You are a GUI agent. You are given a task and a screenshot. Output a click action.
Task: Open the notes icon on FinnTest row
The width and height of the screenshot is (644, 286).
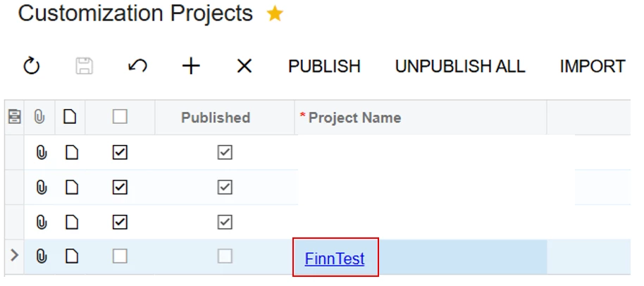[x=70, y=258]
